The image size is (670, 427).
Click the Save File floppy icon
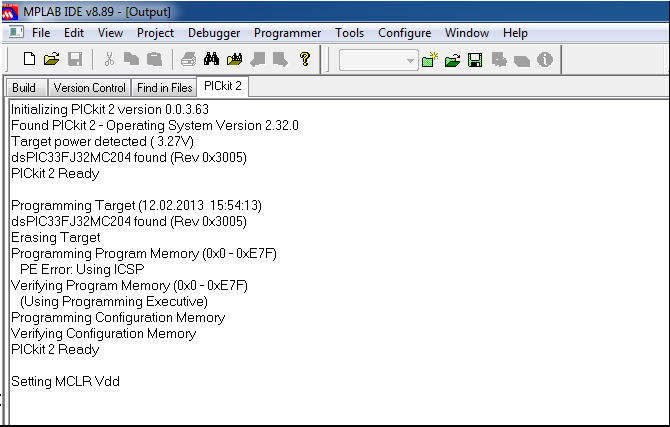tap(75, 59)
